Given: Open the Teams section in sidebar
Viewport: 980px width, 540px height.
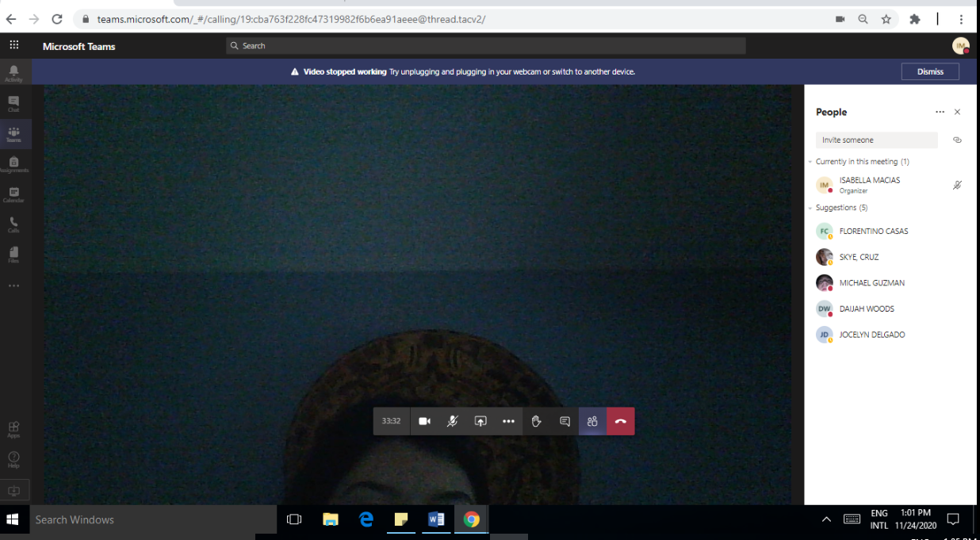Looking at the screenshot, I should click(x=13, y=134).
